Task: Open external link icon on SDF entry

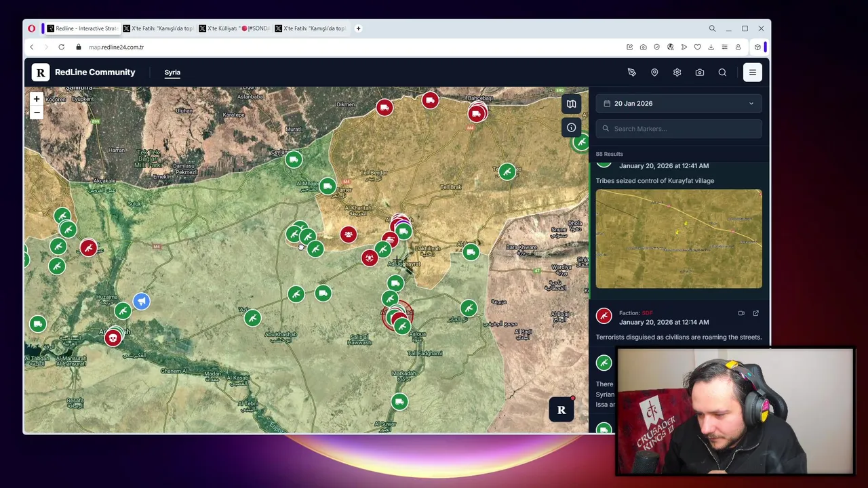Action: pyautogui.click(x=755, y=313)
